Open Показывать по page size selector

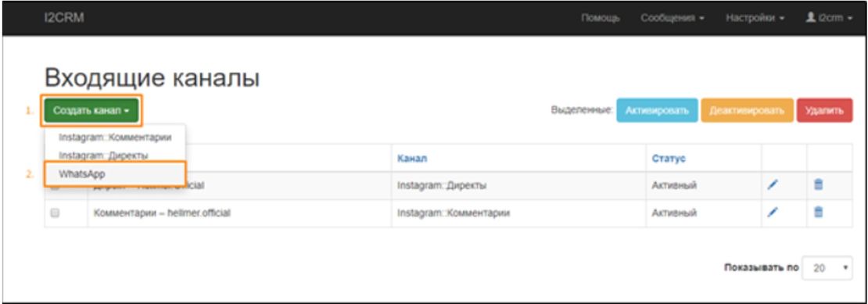(827, 267)
